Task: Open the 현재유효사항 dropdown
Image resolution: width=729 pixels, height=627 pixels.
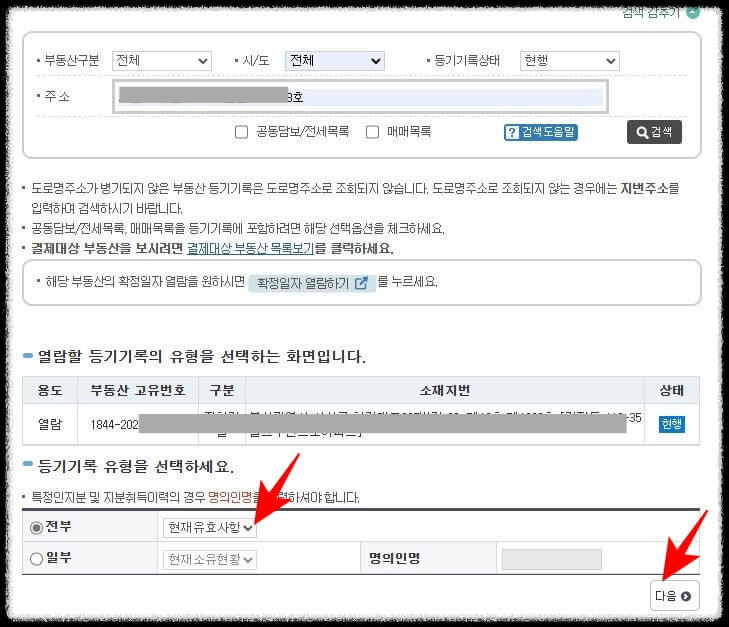Action: coord(210,528)
